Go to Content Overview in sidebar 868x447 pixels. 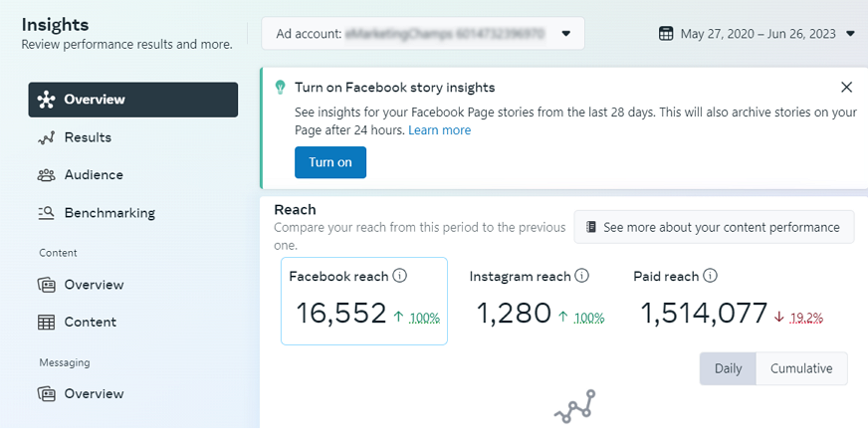(x=94, y=285)
